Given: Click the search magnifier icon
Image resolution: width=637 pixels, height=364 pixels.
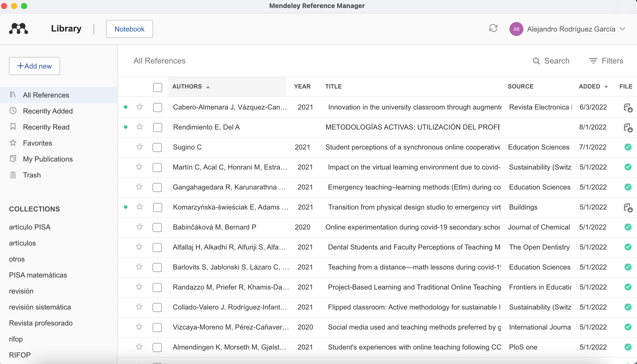Looking at the screenshot, I should 536,61.
